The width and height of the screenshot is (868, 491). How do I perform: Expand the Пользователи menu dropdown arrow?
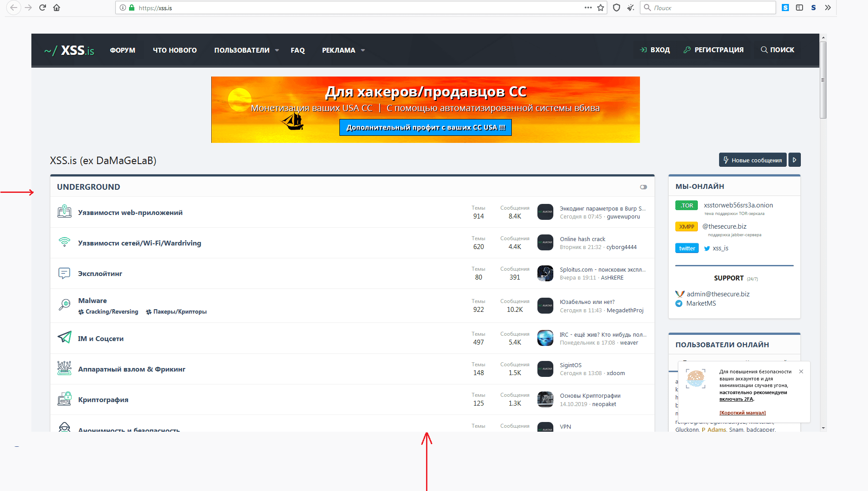point(277,50)
